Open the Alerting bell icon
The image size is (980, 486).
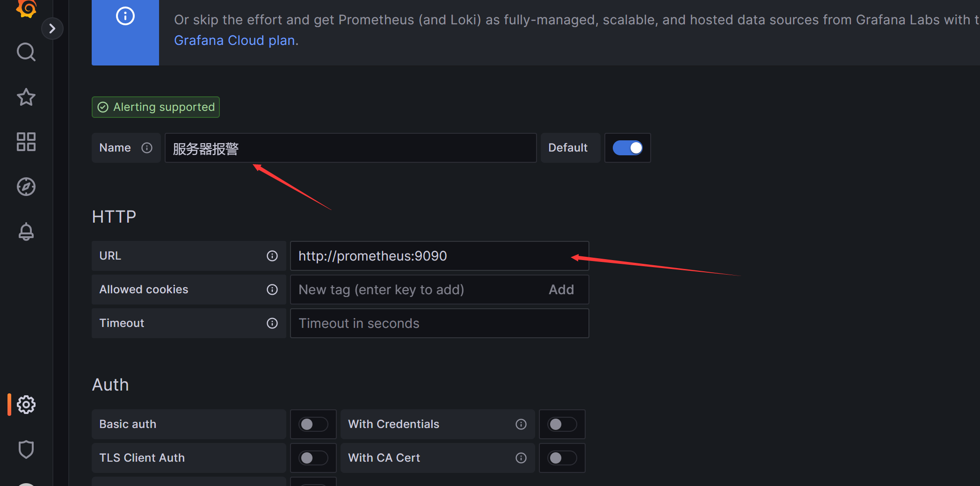coord(26,232)
